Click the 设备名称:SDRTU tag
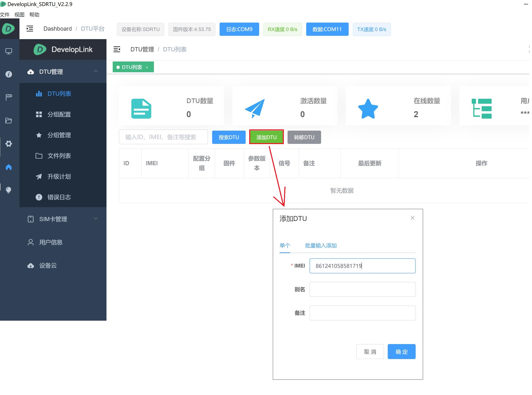532x395 pixels. pyautogui.click(x=140, y=29)
